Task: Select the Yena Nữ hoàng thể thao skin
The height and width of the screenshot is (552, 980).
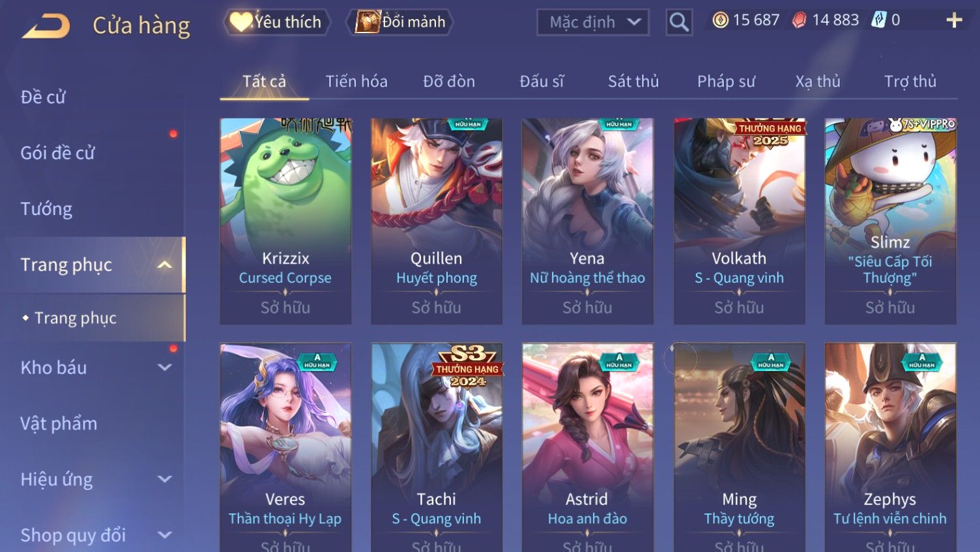Action: tap(587, 221)
